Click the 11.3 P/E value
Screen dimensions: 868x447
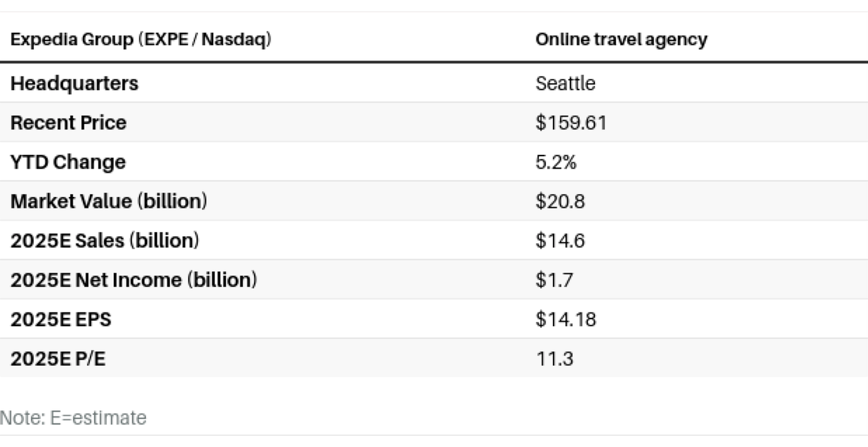click(x=554, y=358)
